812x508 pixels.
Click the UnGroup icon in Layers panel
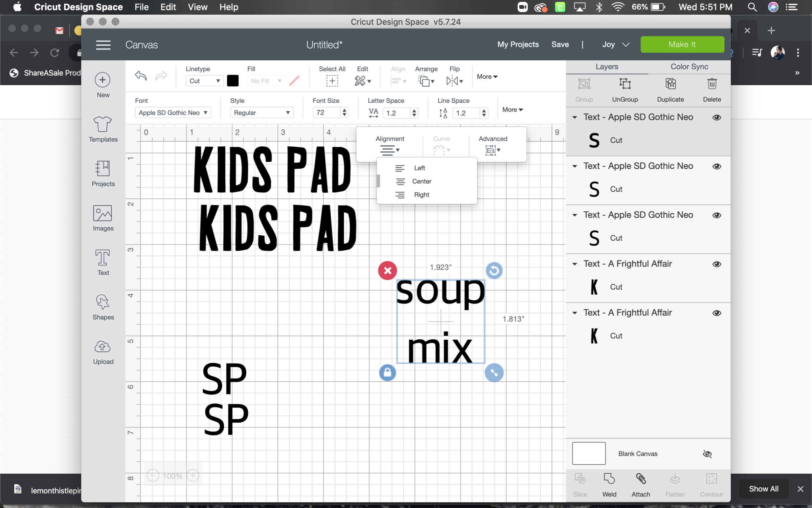point(625,84)
